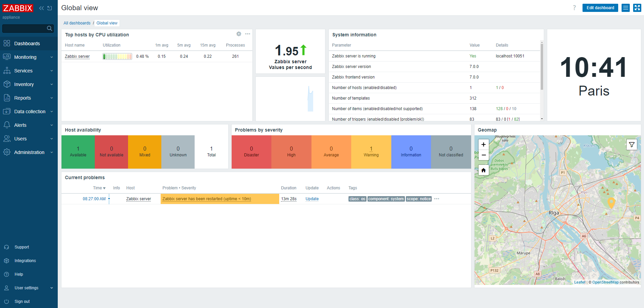The image size is (644, 308).
Task: Click the Update link for the problem
Action: pos(312,199)
